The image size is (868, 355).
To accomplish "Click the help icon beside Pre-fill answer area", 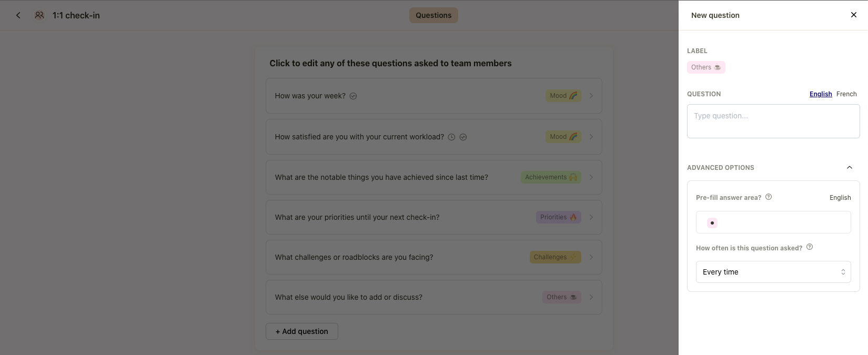I will coord(769,197).
